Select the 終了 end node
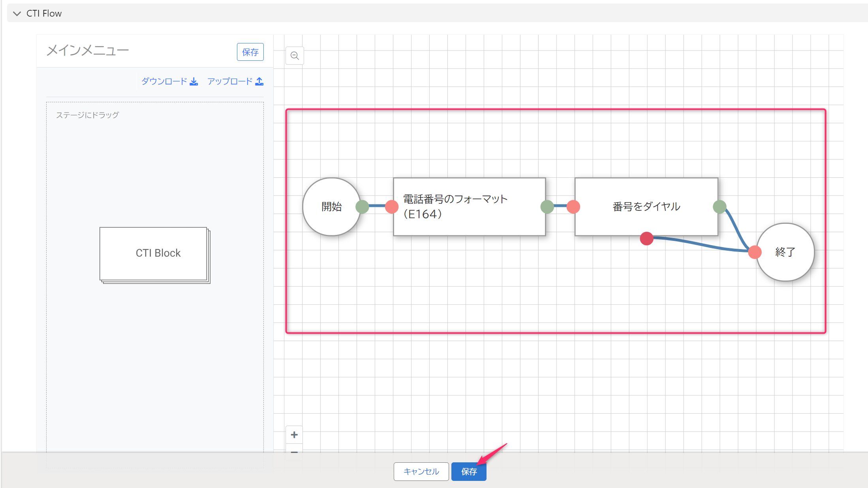Screen dimensions: 868x488 (x=785, y=252)
